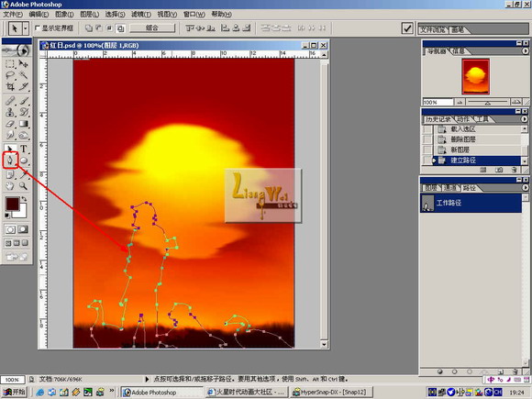Toggle Quick Mask mode button

[x=23, y=229]
